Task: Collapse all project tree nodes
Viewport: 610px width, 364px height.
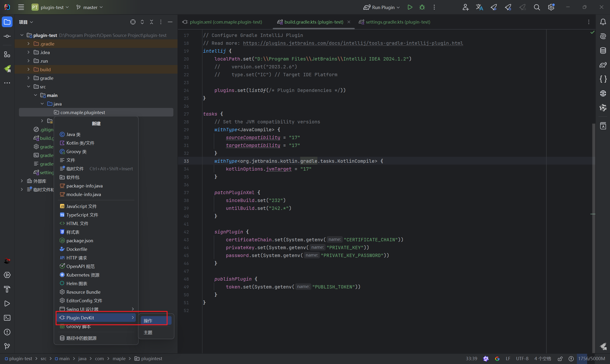Action: coord(151,22)
